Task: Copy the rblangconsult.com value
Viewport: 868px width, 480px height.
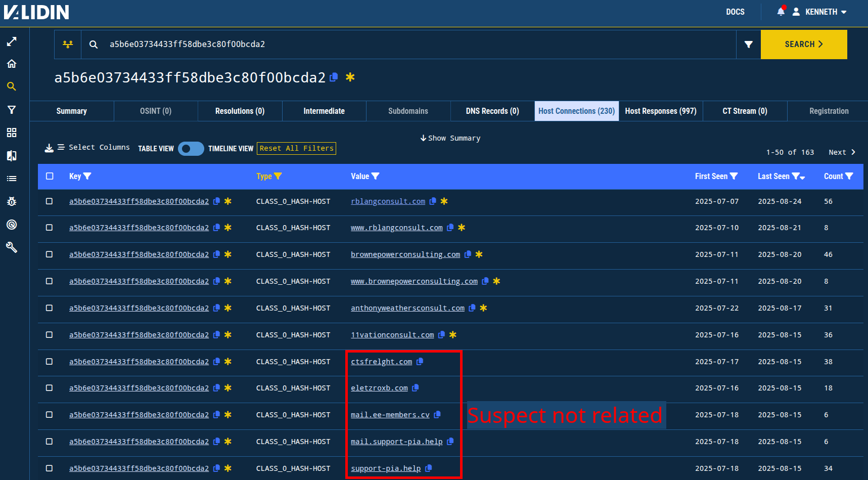Action: 433,201
